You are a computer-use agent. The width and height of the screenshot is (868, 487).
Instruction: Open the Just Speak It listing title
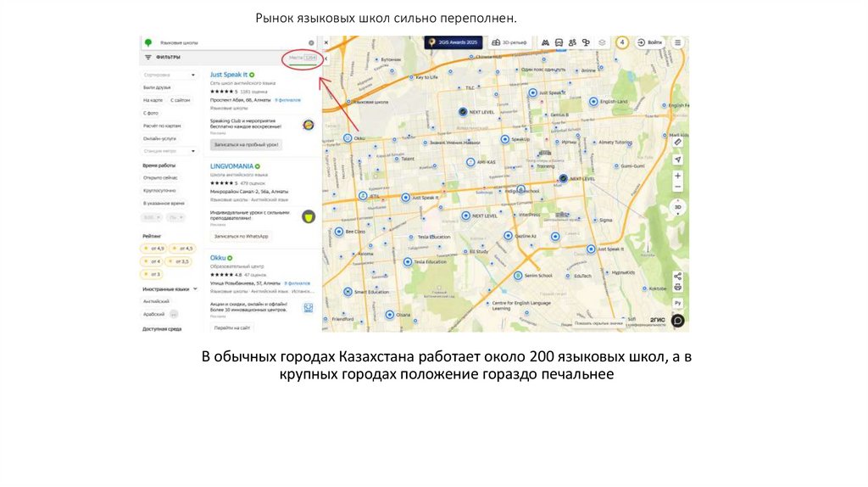[x=229, y=75]
